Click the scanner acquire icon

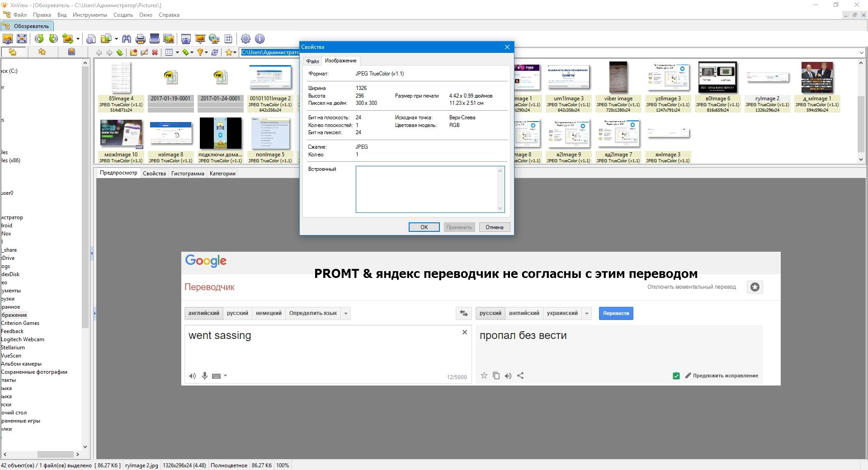pyautogui.click(x=155, y=38)
